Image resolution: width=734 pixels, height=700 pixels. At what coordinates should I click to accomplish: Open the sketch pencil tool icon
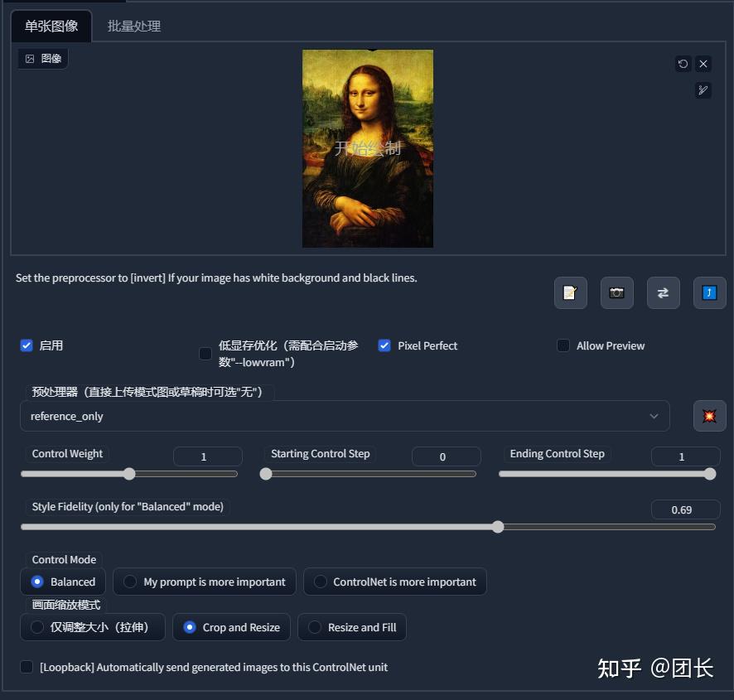703,90
